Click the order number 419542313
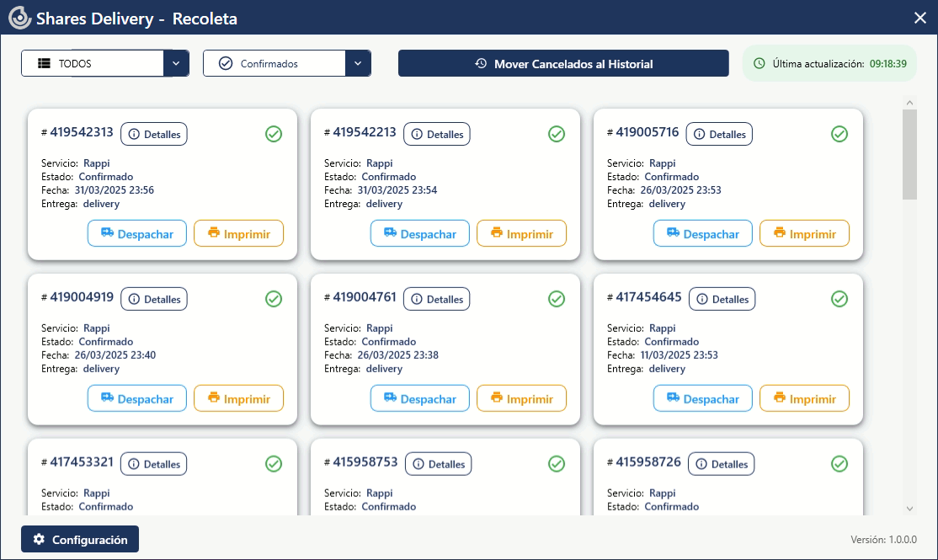 [x=82, y=132]
